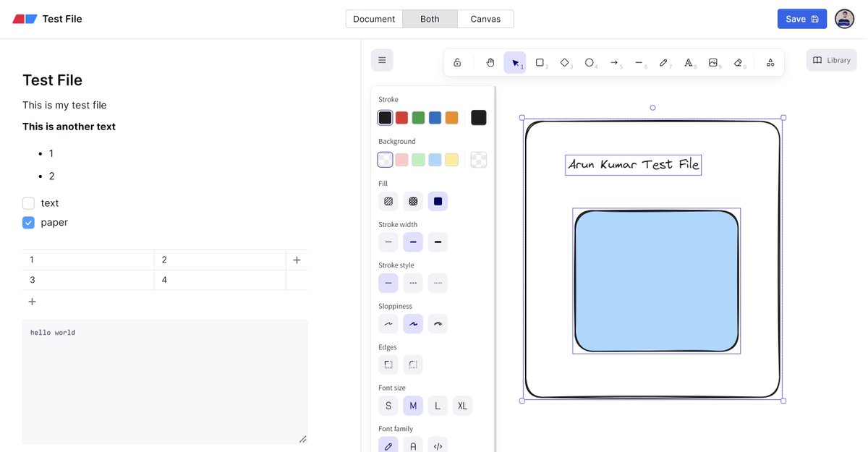The height and width of the screenshot is (452, 868).
Task: Click the Save button
Action: click(802, 19)
